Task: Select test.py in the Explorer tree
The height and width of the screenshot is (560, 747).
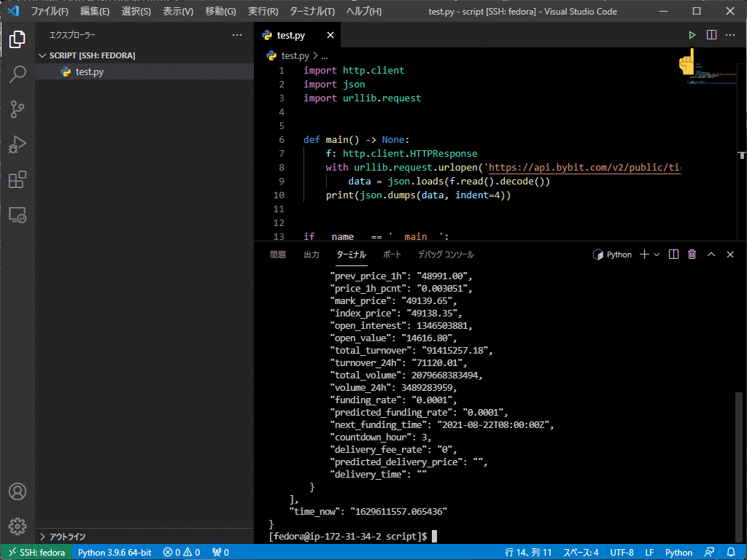Action: pyautogui.click(x=144, y=72)
